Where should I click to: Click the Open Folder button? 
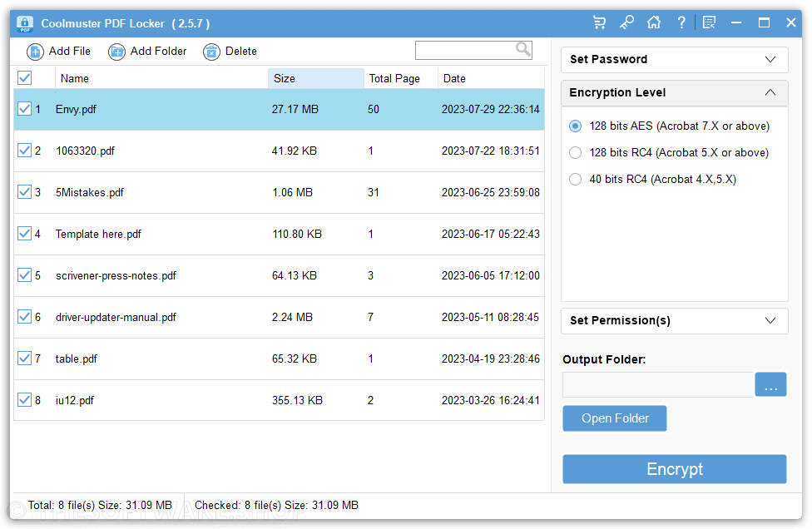coord(615,418)
